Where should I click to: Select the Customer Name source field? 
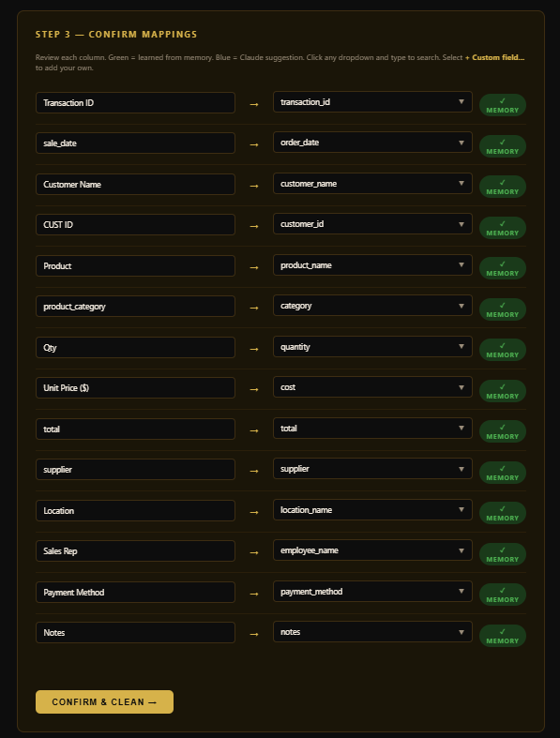coord(135,184)
